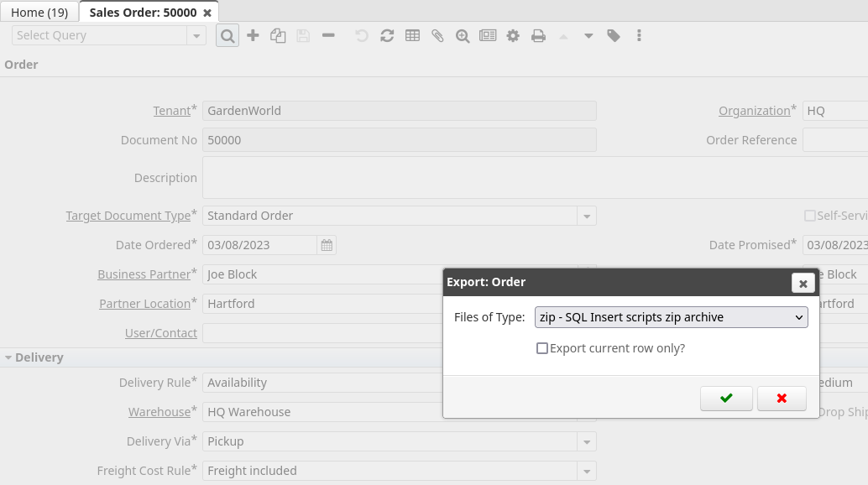Collapse the Delivery section

[x=8, y=357]
